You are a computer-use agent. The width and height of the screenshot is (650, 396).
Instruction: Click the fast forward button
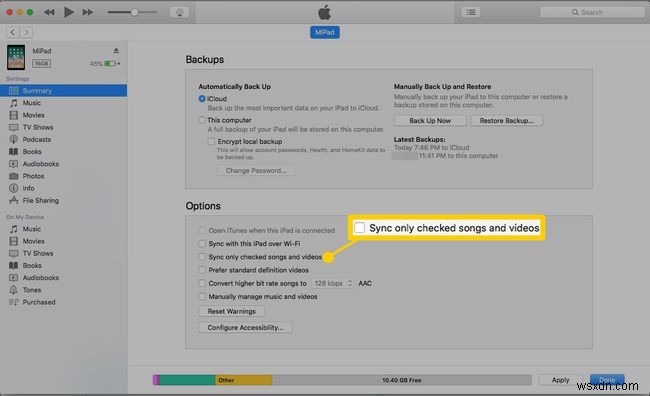[x=87, y=12]
